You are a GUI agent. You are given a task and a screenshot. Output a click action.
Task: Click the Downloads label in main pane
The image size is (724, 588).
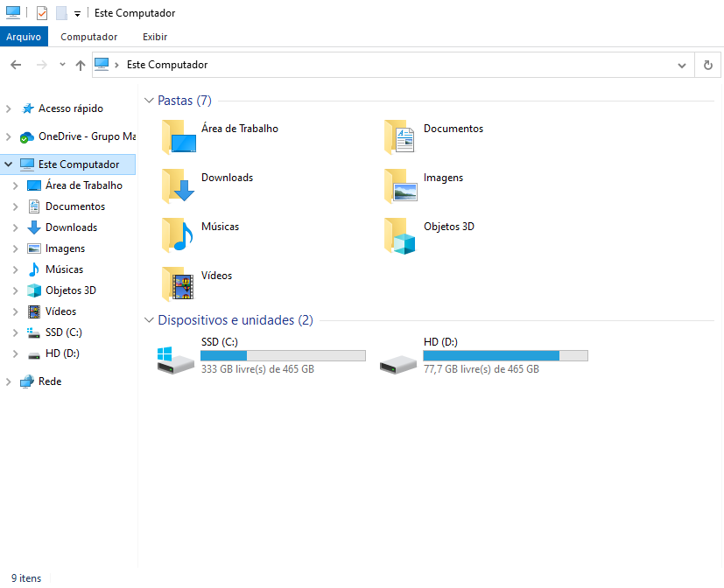[x=227, y=178]
